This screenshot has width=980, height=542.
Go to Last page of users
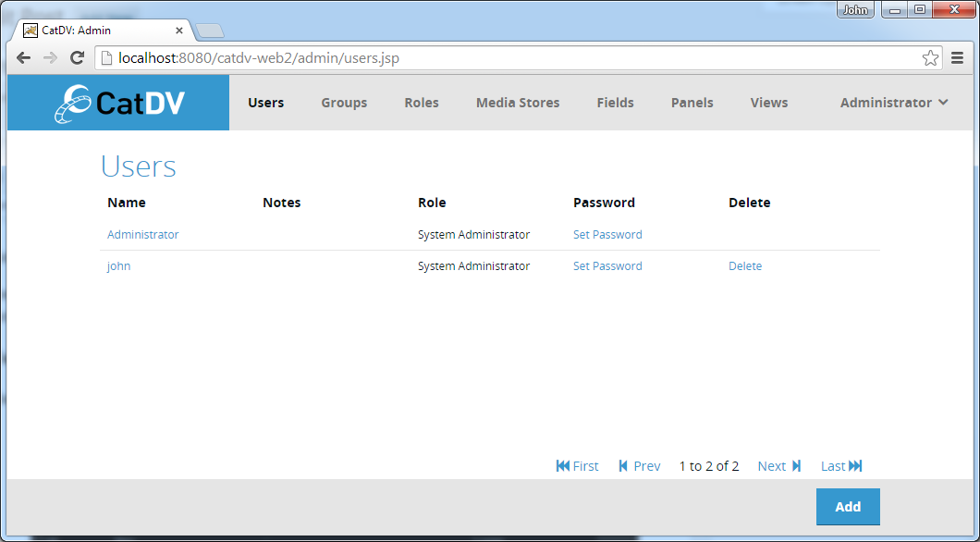click(x=841, y=466)
